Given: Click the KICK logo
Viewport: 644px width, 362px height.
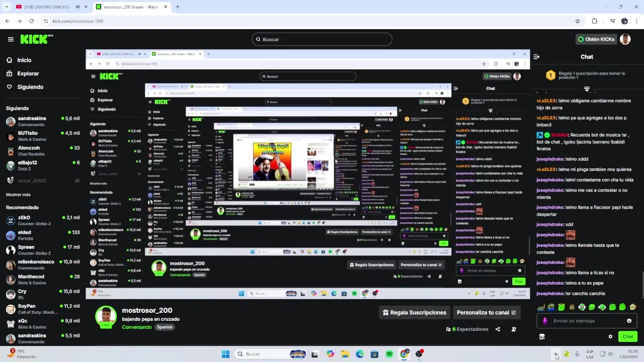Looking at the screenshot, I should 36,39.
